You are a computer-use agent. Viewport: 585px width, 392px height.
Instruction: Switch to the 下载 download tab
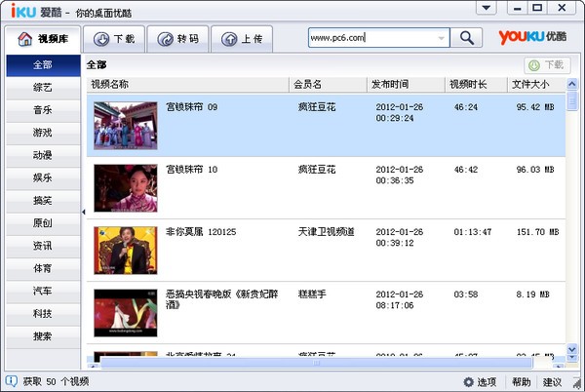coord(114,39)
